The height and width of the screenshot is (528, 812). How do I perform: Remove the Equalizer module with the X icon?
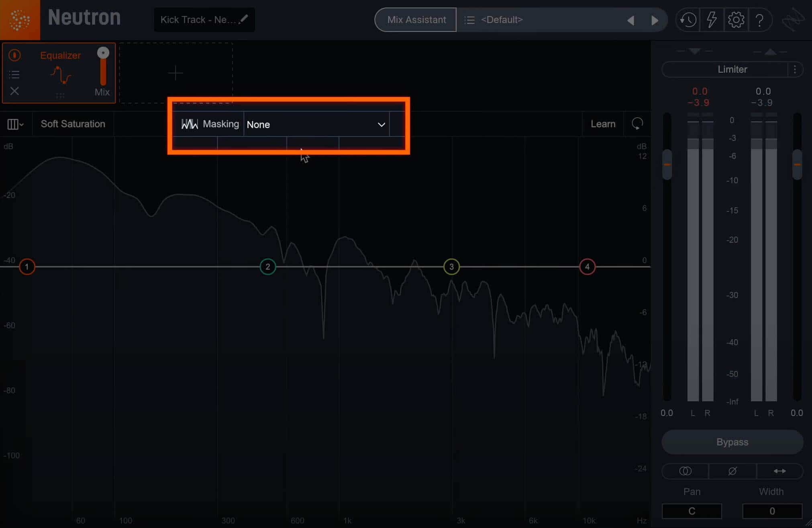14,91
